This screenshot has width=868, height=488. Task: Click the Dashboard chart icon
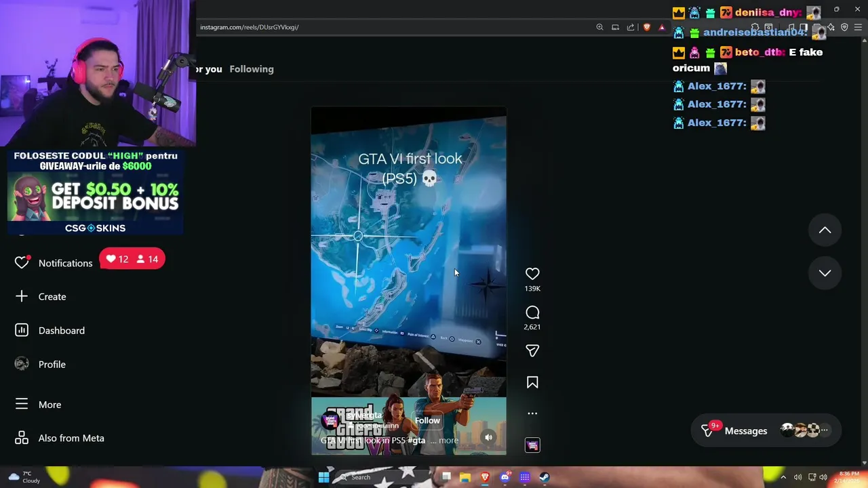(x=22, y=330)
